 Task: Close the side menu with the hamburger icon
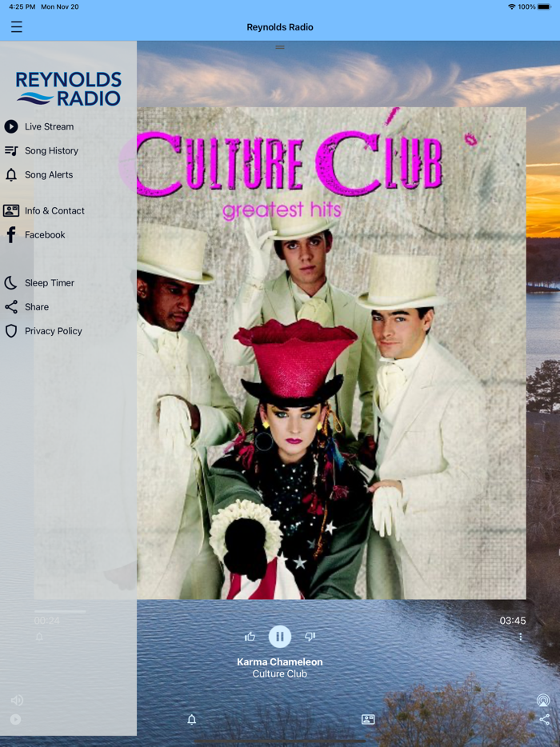[x=17, y=26]
